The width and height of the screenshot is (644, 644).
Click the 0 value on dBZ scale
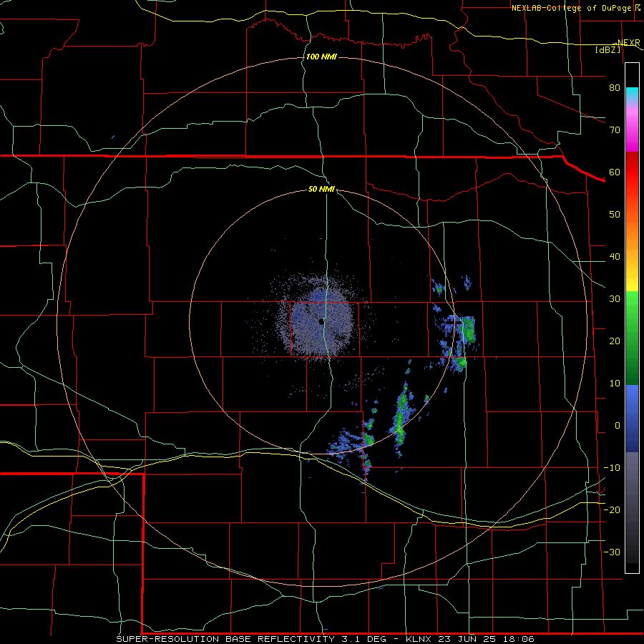(x=618, y=426)
